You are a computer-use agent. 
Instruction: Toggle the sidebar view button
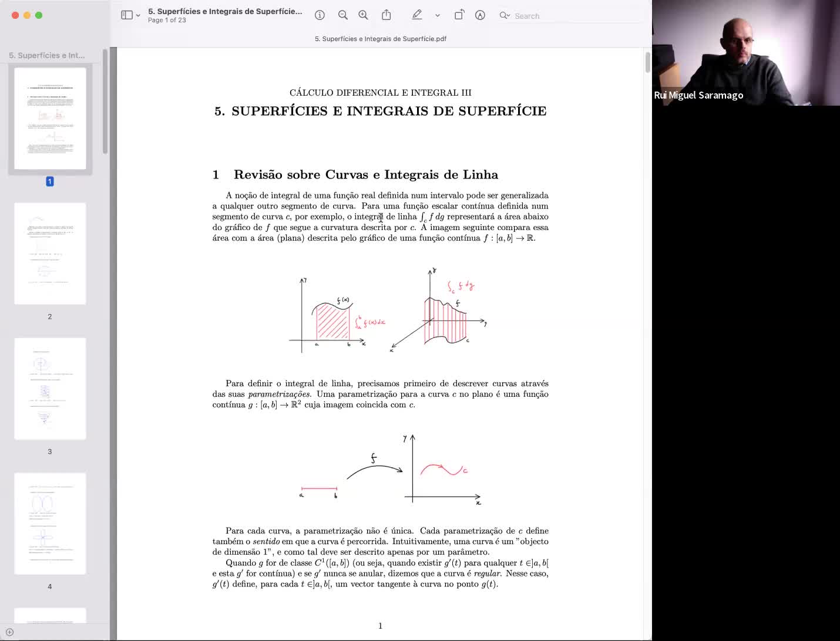click(126, 15)
